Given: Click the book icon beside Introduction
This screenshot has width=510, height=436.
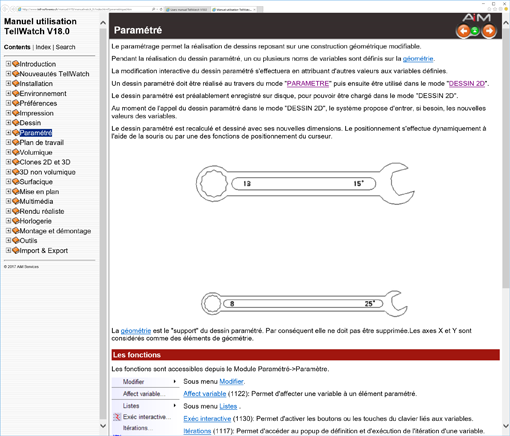Looking at the screenshot, I should point(16,64).
